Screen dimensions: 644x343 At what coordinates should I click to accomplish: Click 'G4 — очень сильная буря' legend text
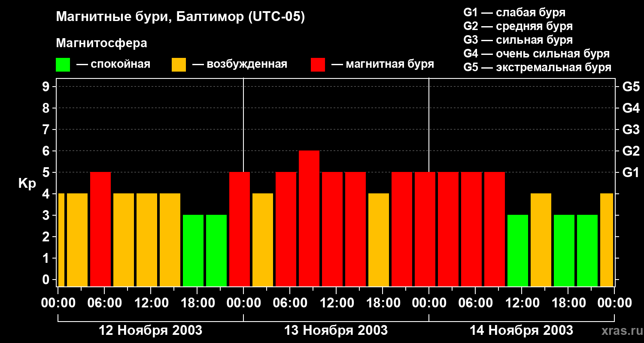click(x=536, y=54)
